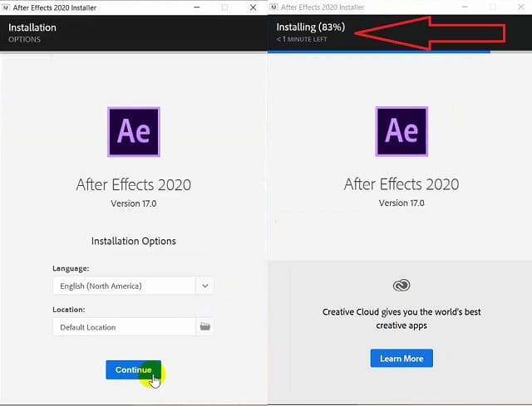Click 'Creative Cloud gives you the world's best' text

(x=401, y=312)
